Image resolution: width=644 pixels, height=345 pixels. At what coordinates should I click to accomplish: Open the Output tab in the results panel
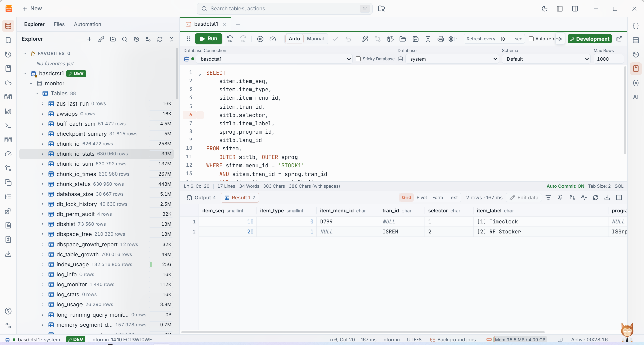(x=201, y=198)
